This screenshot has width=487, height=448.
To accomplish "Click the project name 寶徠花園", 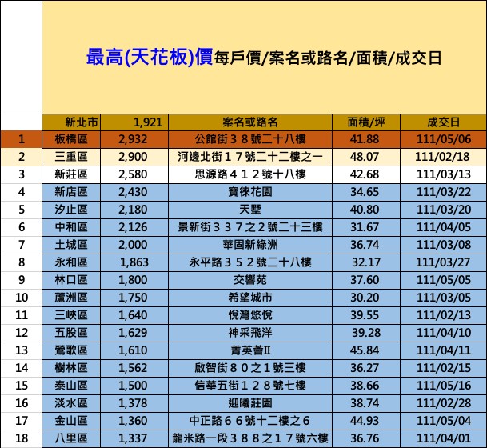I will pos(250,192).
